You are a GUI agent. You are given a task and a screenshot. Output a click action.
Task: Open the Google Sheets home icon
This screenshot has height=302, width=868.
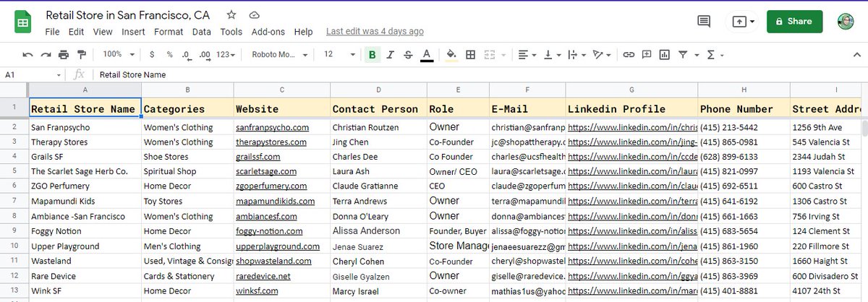(x=23, y=22)
